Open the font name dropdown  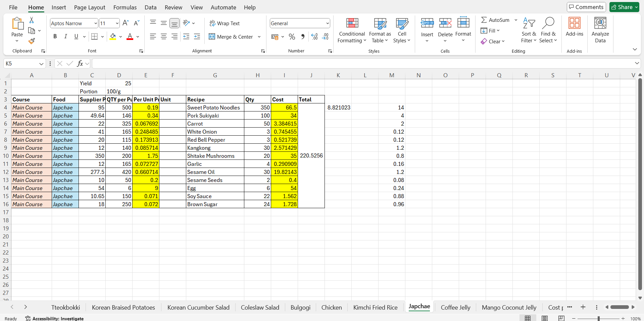(96, 23)
